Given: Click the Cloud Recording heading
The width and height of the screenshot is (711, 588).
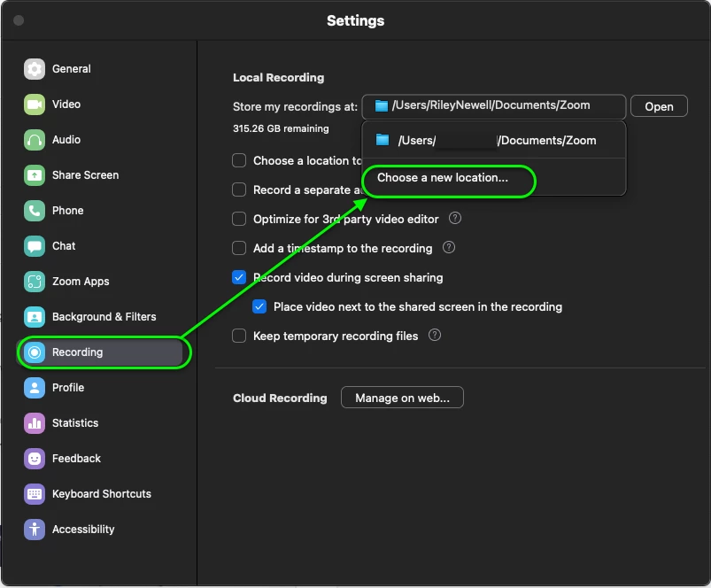Looking at the screenshot, I should coord(280,398).
